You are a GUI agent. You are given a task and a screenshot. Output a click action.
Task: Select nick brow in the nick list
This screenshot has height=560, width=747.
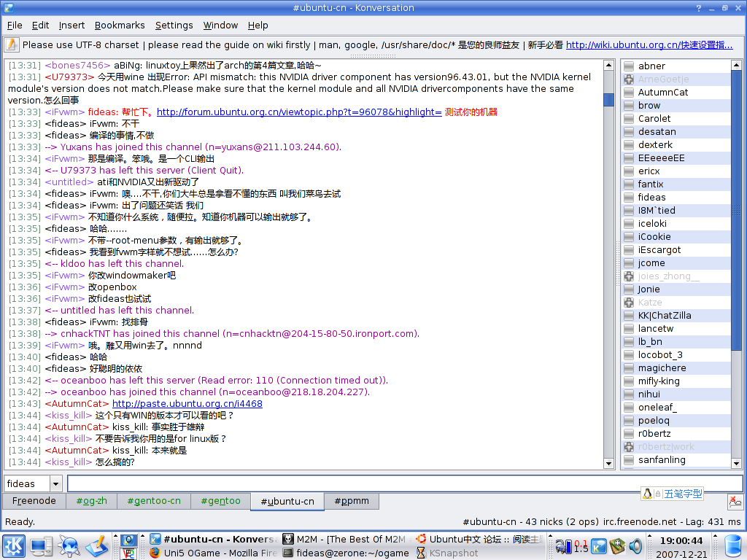point(676,106)
